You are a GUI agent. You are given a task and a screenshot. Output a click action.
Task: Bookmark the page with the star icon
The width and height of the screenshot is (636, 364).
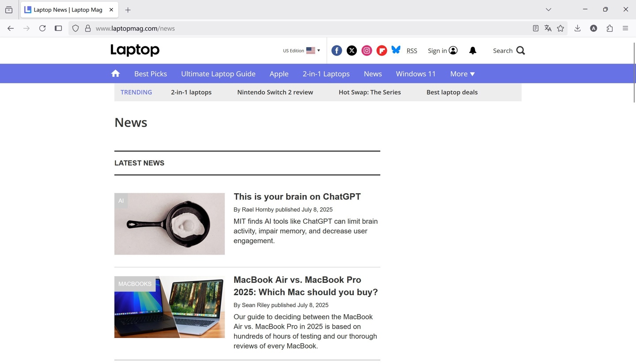pos(560,28)
